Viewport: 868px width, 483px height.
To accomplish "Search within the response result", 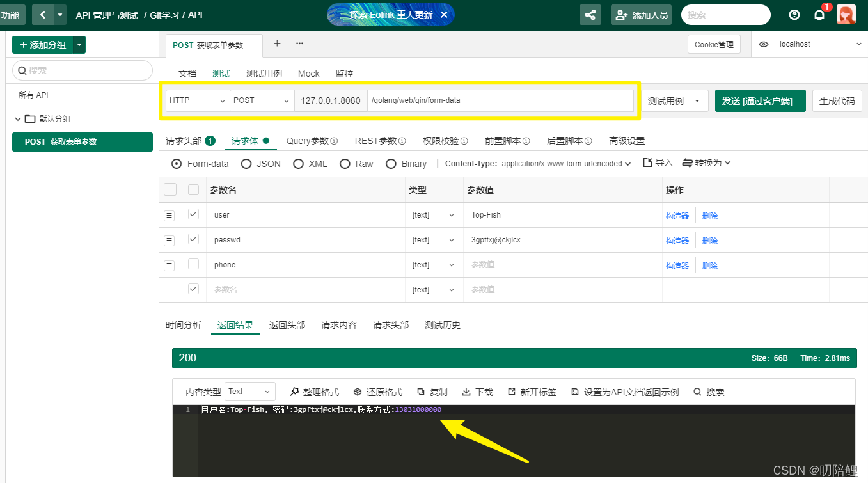I will point(709,392).
